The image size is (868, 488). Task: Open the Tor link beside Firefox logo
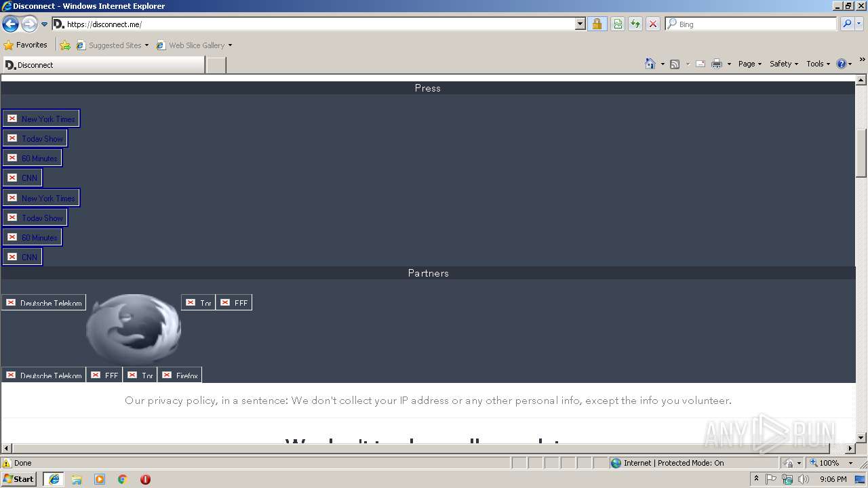pos(199,303)
